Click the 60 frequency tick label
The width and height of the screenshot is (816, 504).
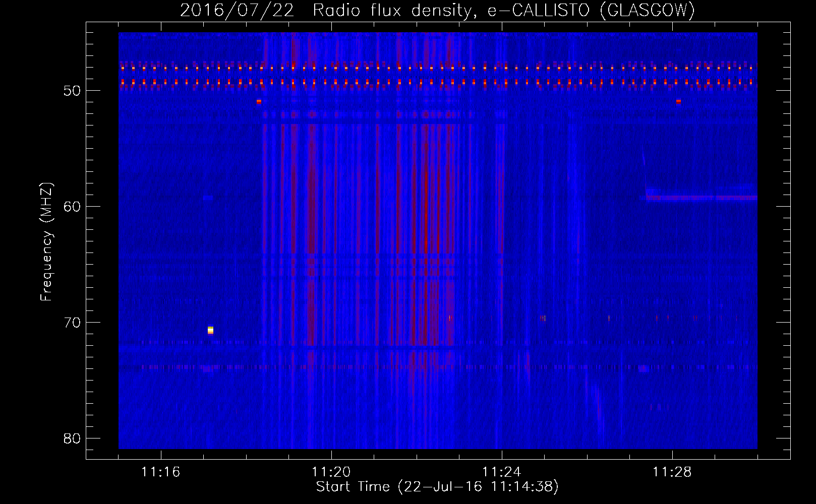pos(72,207)
